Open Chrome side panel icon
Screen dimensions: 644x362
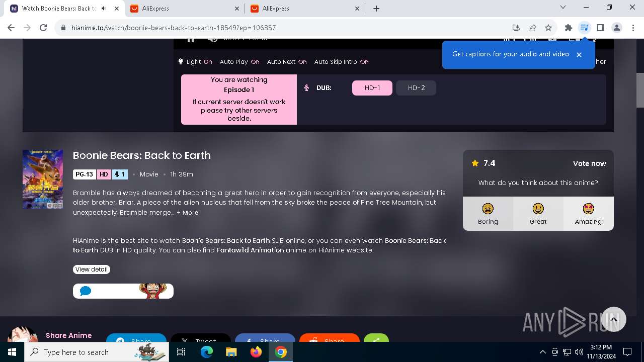pos(601,28)
